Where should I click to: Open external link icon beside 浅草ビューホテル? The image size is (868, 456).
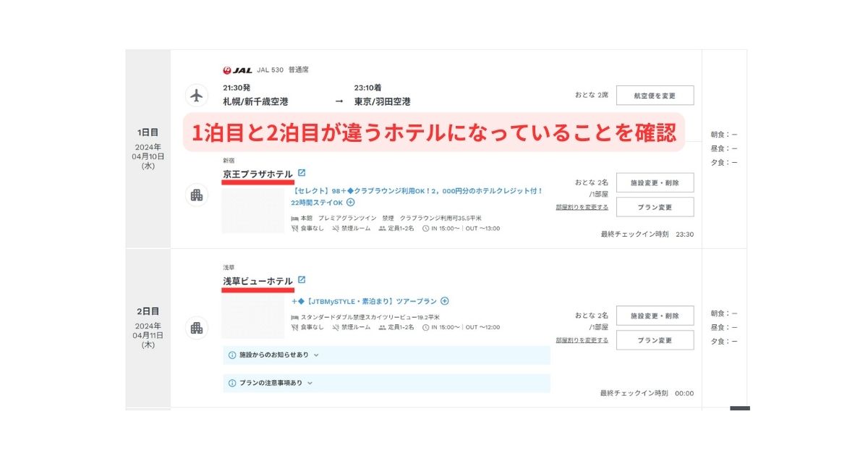[x=302, y=280]
